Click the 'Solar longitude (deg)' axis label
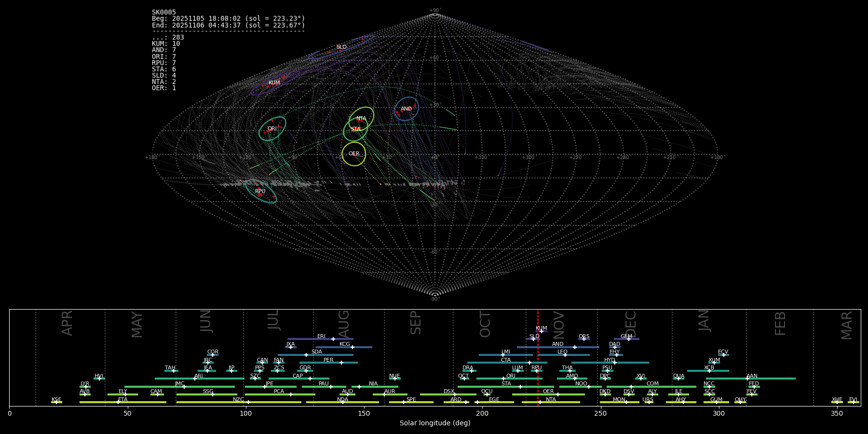Screen dimensions: 868x434 pos(434,423)
